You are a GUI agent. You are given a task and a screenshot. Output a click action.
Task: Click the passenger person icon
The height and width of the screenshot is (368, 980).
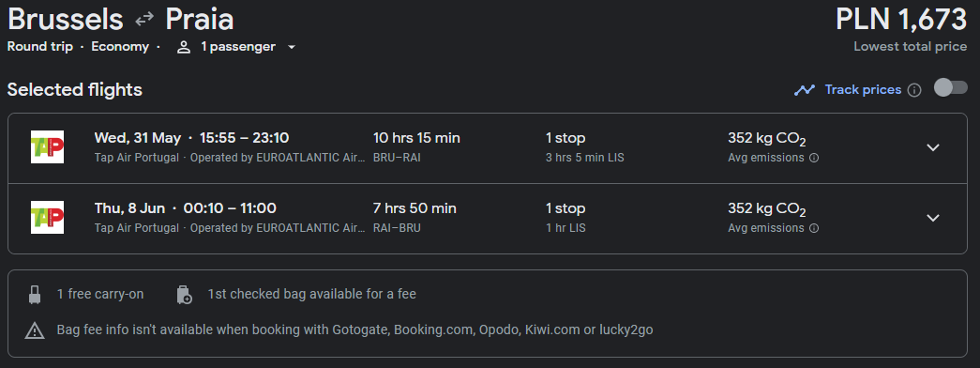coord(183,47)
